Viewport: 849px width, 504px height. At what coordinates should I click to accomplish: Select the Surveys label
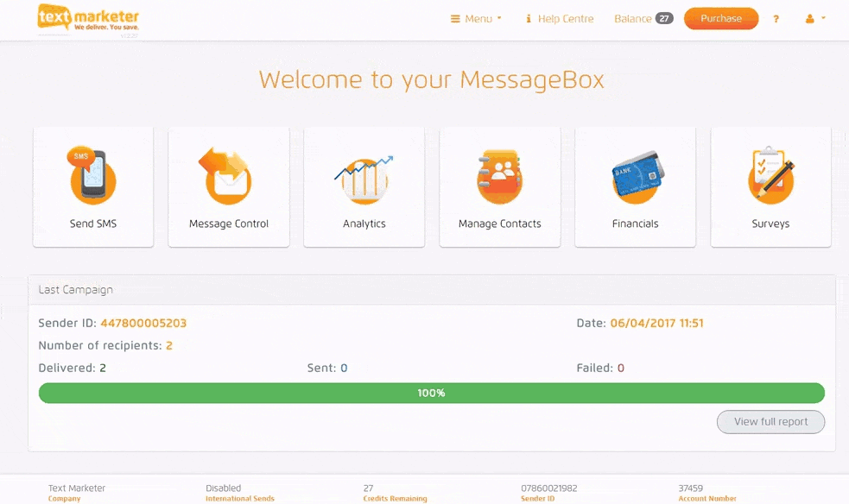[770, 224]
